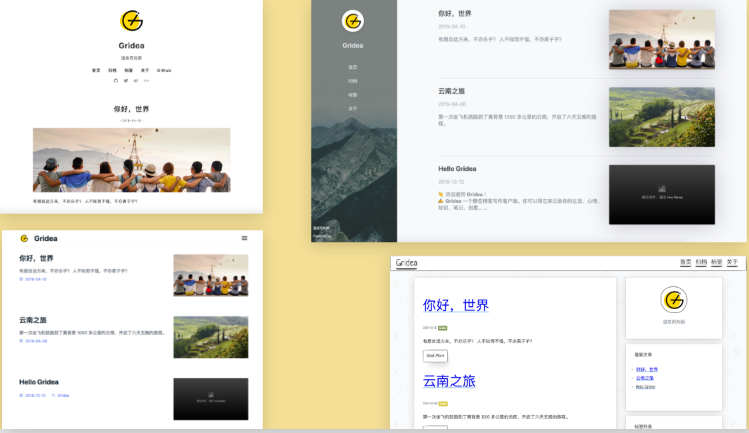Open GitHub social icon under centered Gridea nav
The height and width of the screenshot is (433, 749).
point(116,81)
